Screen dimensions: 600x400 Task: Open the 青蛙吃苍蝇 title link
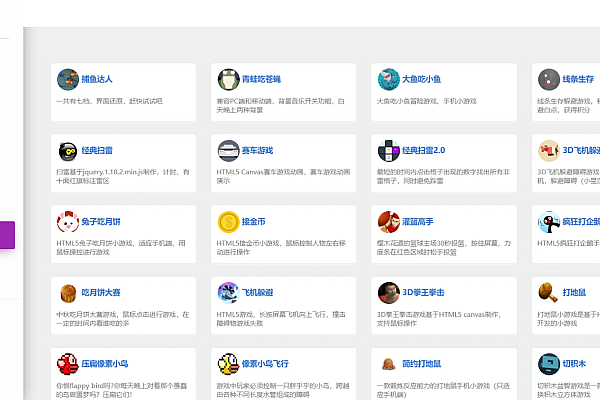pyautogui.click(x=262, y=79)
